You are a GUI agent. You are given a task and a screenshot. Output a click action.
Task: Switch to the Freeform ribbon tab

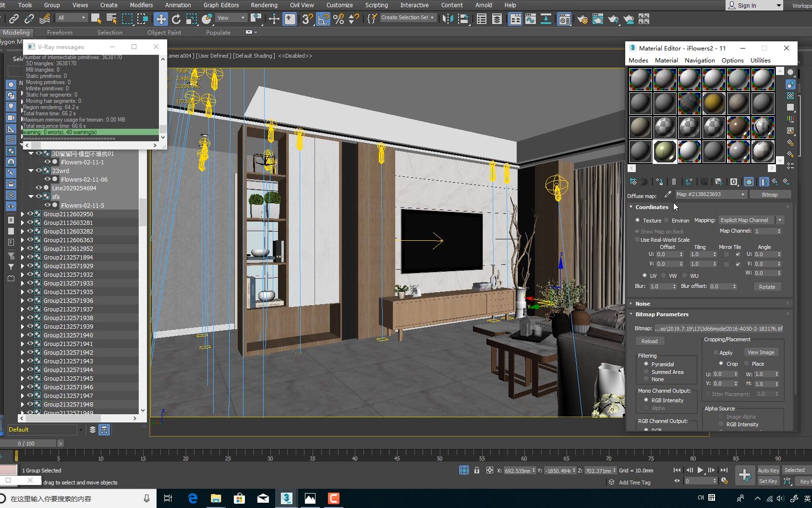click(x=60, y=32)
